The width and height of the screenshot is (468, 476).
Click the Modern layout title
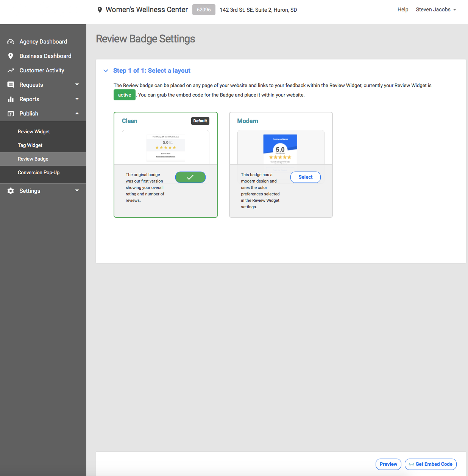click(248, 121)
